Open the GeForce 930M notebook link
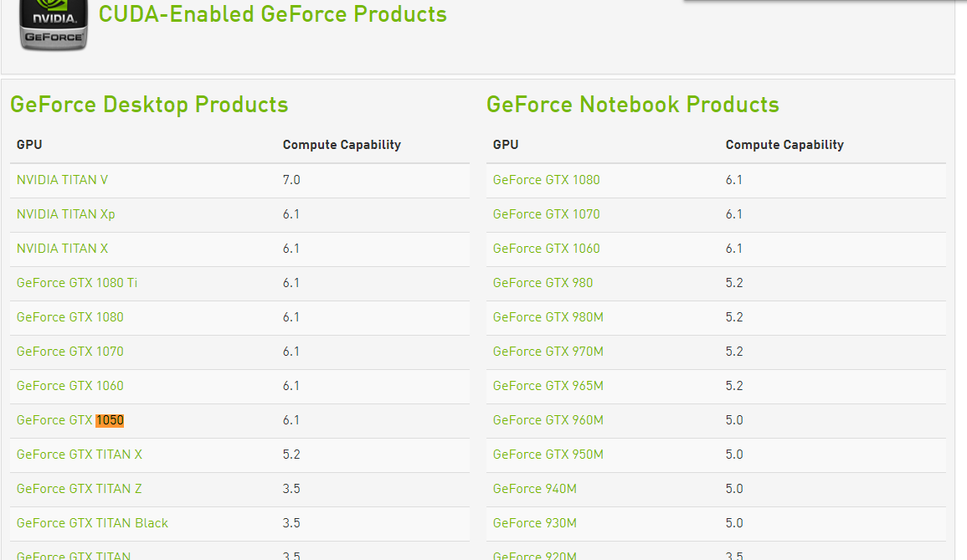Viewport: 967px width, 560px height. pos(534,523)
